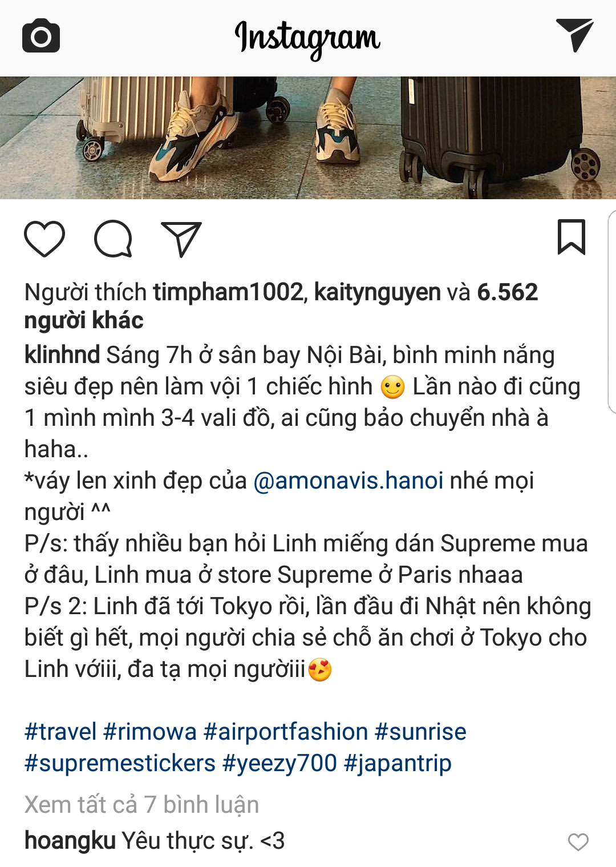This screenshot has height=867, width=616.
Task: Open klinhnd profile from caption
Action: pos(62,355)
